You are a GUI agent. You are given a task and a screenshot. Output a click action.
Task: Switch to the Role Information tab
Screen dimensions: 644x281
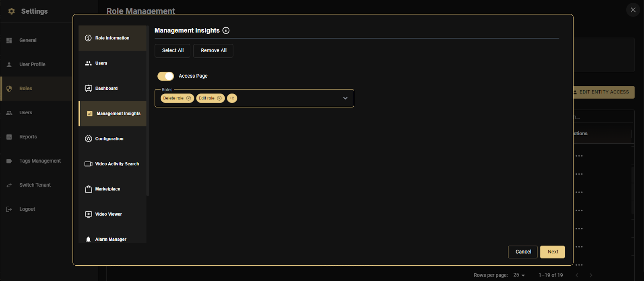[112, 38]
